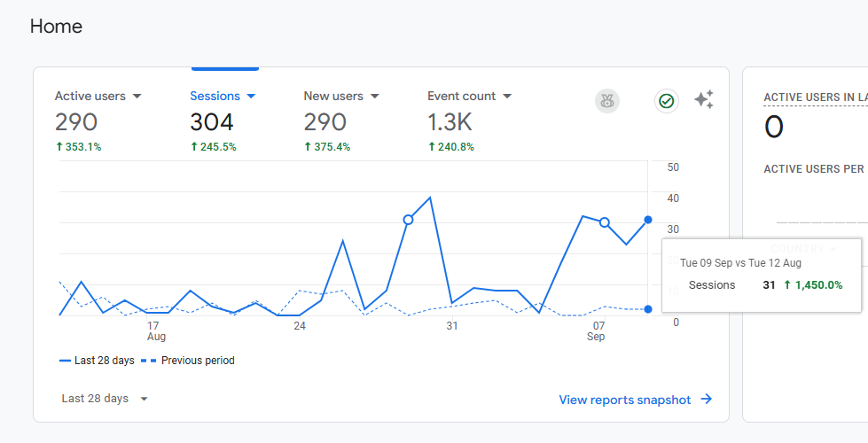Open the New users metric dropdown arrow
Viewport: 868px width, 443px height.
pos(375,97)
